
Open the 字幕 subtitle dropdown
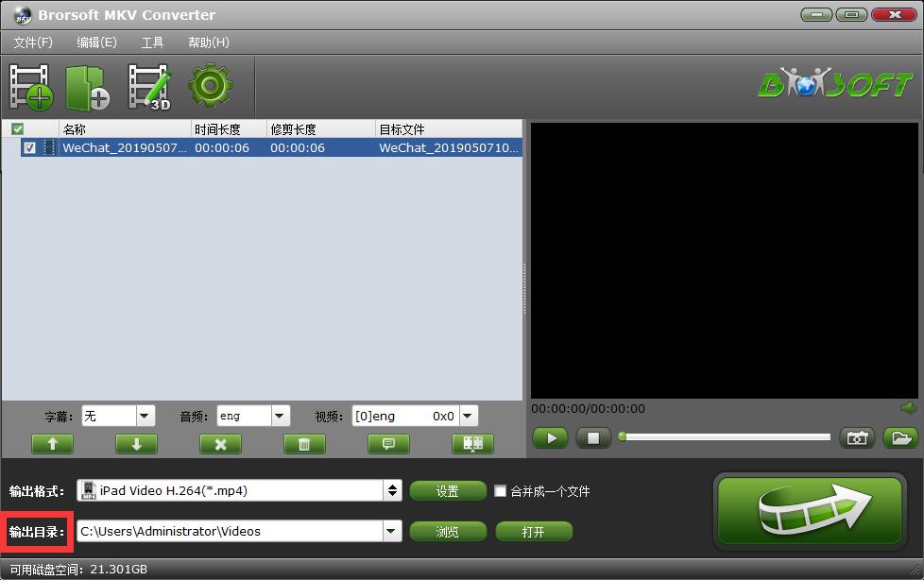(x=143, y=416)
